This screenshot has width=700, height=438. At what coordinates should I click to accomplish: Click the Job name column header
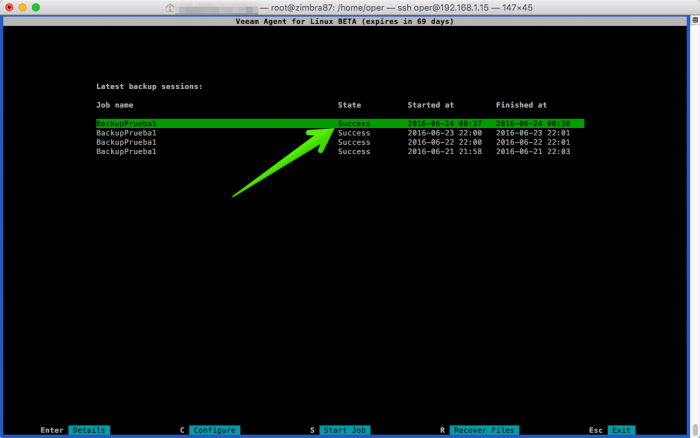115,105
